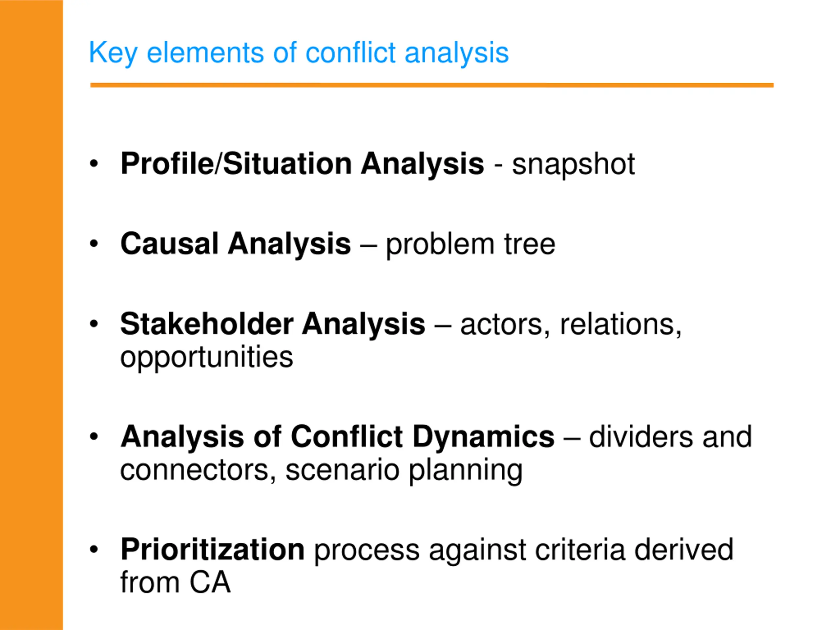Select the bold 'Stakeholder Analysis' heading
The height and width of the screenshot is (630, 840).
click(x=273, y=324)
